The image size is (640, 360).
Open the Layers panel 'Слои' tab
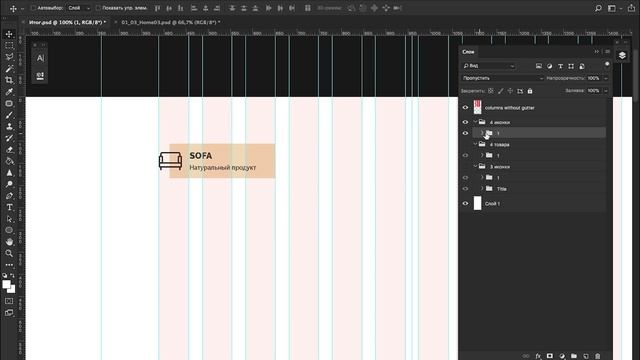468,52
